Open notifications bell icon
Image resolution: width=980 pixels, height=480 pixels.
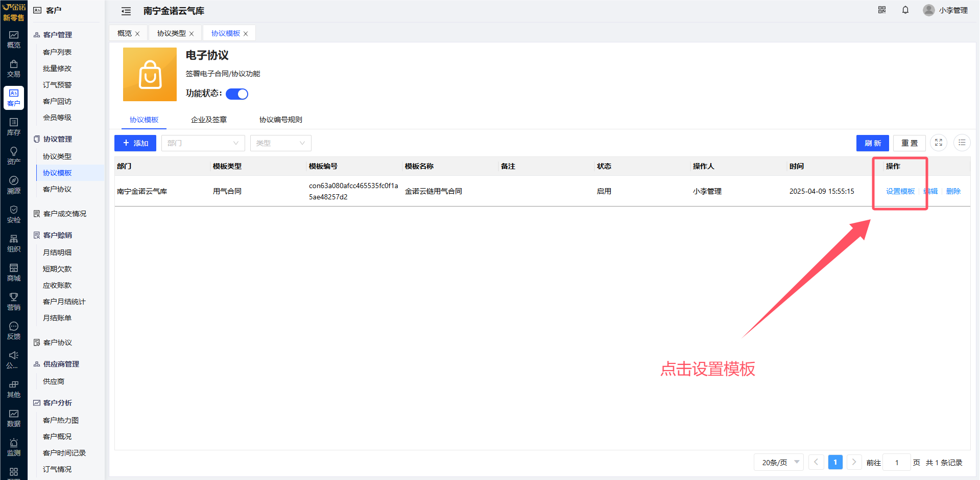click(905, 10)
